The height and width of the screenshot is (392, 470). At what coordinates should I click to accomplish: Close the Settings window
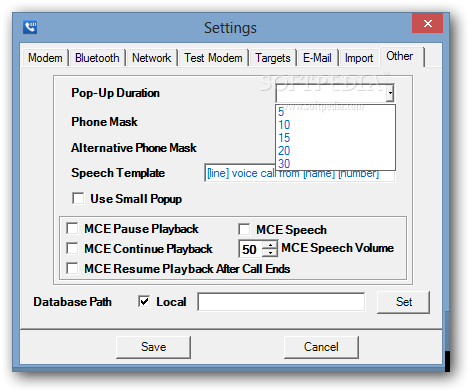tap(427, 23)
